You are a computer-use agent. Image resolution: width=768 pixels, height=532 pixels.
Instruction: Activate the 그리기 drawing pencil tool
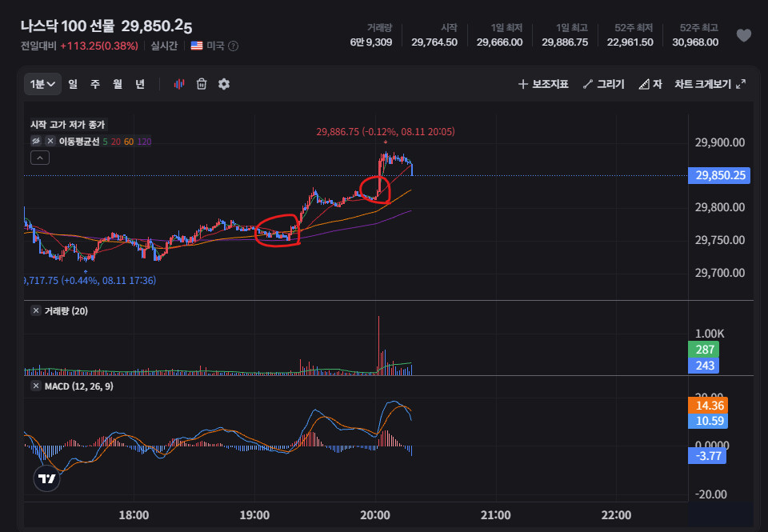[x=603, y=84]
